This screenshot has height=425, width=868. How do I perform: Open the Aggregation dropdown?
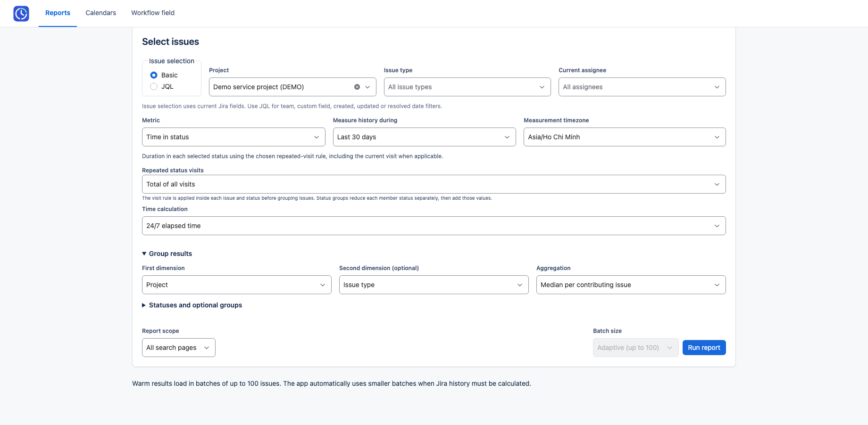coord(631,285)
